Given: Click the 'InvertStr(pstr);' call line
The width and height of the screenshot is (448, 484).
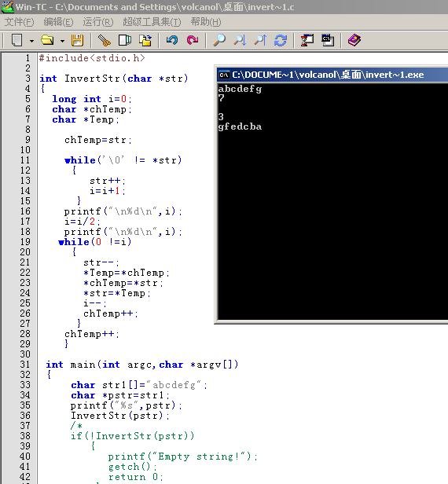Looking at the screenshot, I should (120, 416).
